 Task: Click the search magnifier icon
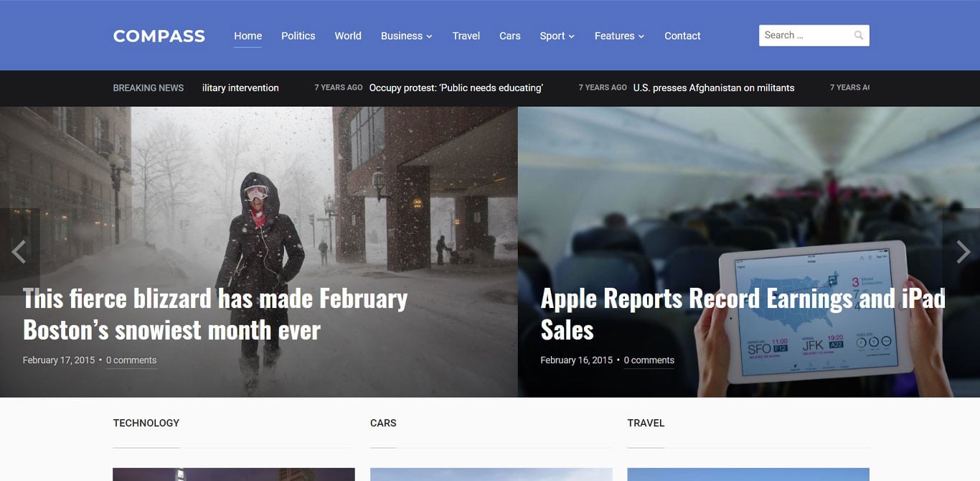[858, 35]
